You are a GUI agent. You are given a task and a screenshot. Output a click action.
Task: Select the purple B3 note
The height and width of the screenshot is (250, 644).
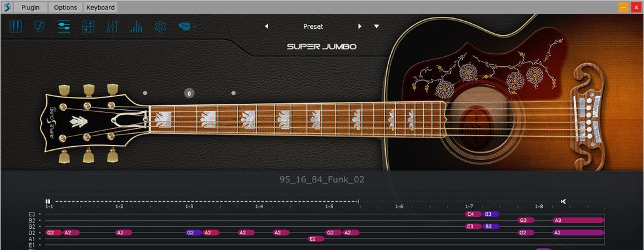pos(491,214)
